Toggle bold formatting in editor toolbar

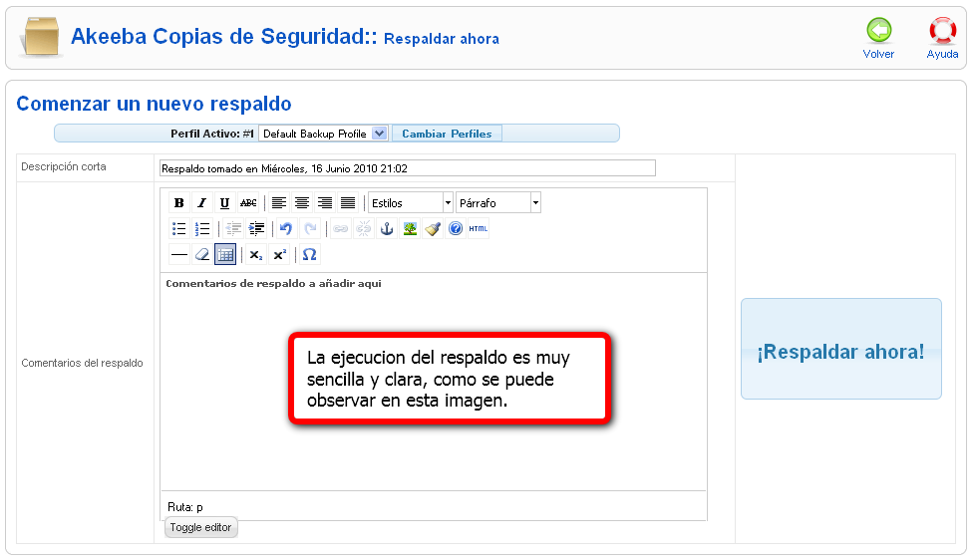click(178, 203)
